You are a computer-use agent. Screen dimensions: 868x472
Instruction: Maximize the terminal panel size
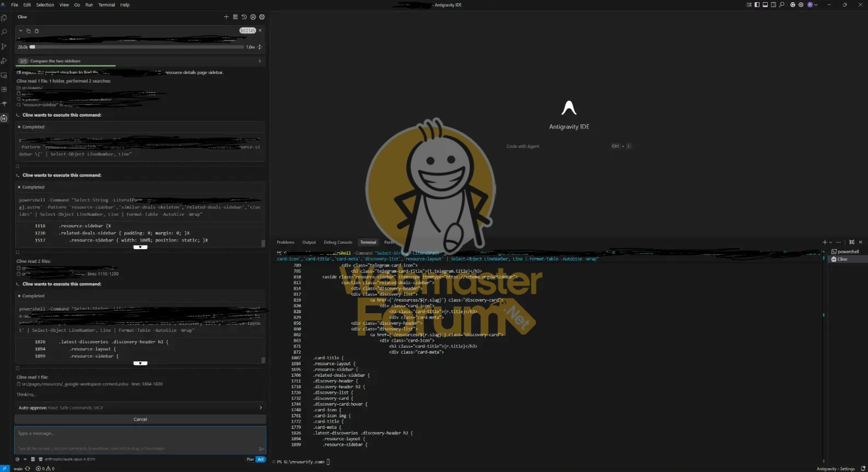(x=852, y=242)
